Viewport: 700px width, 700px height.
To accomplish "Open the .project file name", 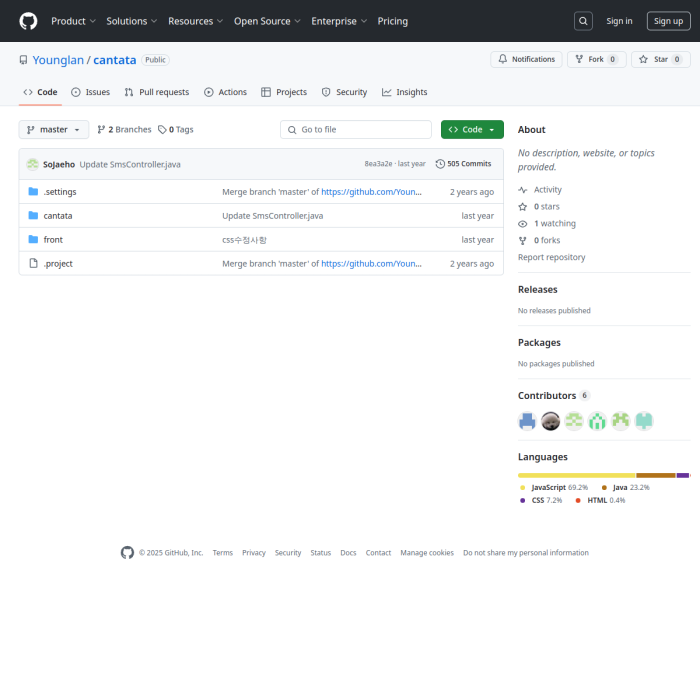I will (x=58, y=264).
